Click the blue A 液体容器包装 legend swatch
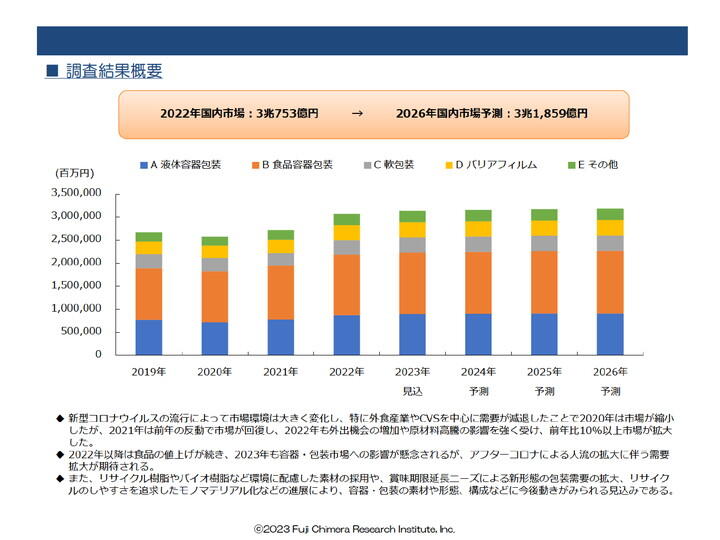Screen dimensions: 720x540 144,165
